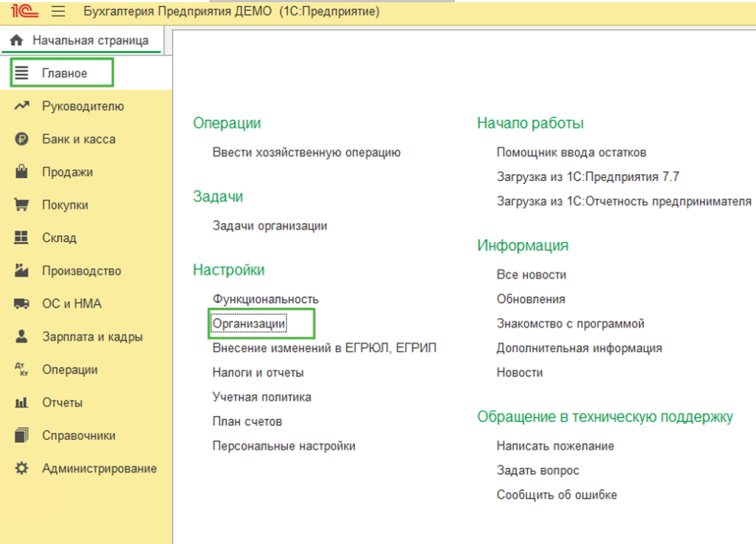Click the Главное list icon
Screen dimensions: 756x544
click(21, 73)
